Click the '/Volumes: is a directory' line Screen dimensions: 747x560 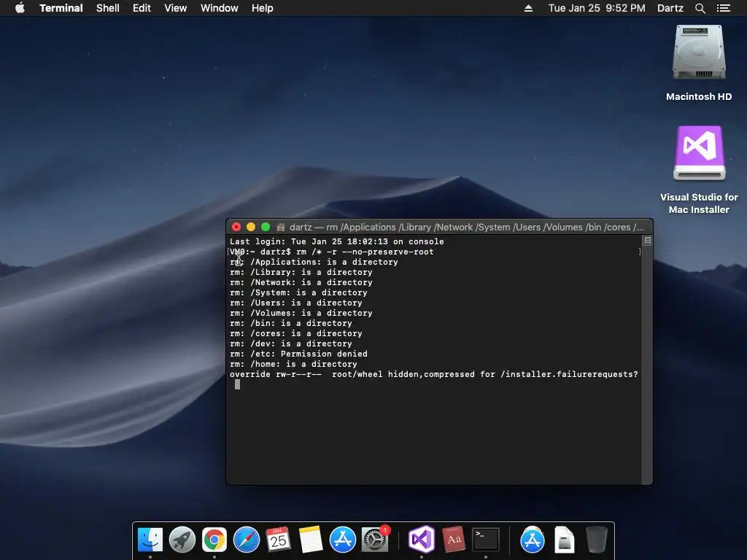[301, 314]
